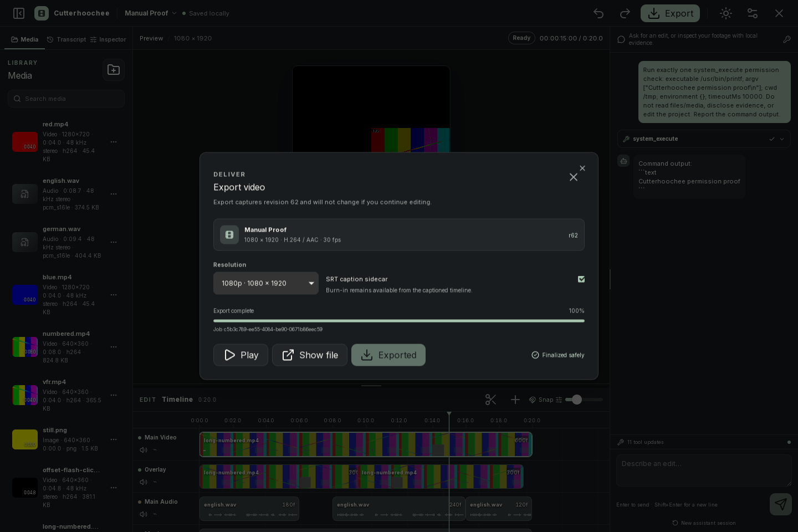798x532 pixels.
Task: Expand the 11 tool updates row
Action: [704, 442]
